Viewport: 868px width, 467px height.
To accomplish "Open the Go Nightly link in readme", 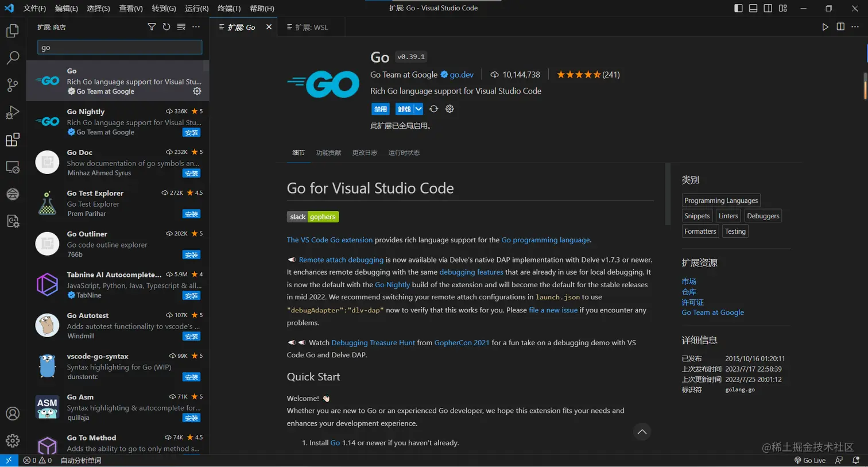I will (392, 285).
